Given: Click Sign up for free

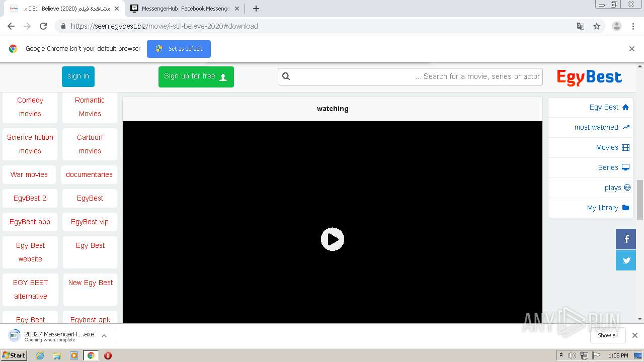Looking at the screenshot, I should tap(196, 76).
